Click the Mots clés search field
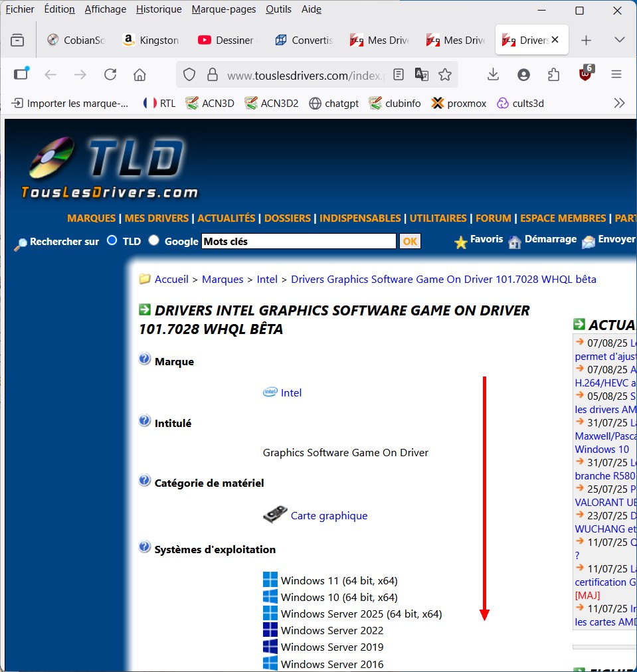This screenshot has width=637, height=672. click(298, 242)
